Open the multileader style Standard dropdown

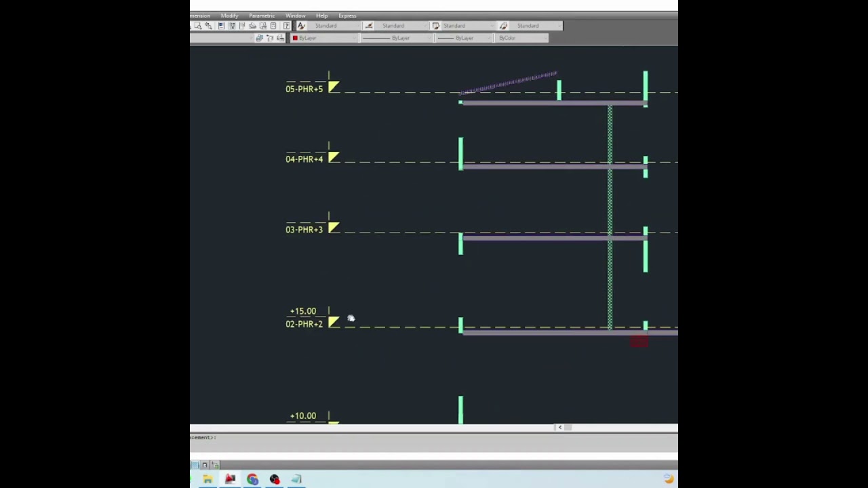point(536,26)
